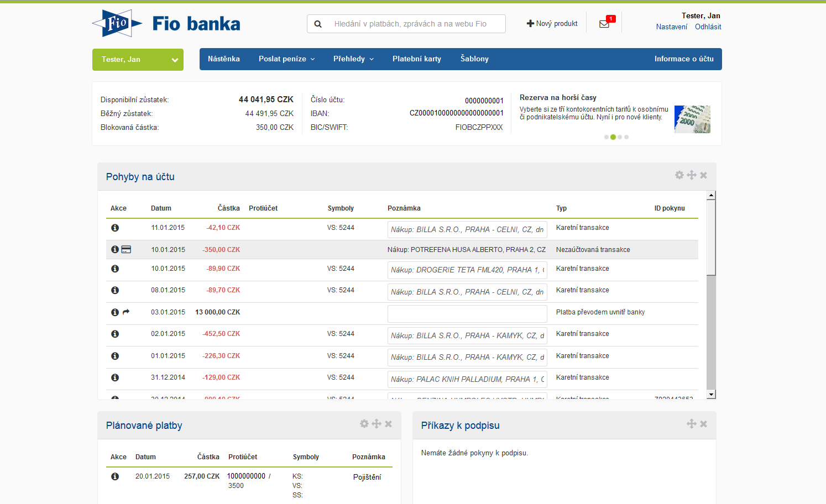Click info icon for 11.01.2015 transaction
This screenshot has width=826, height=504.
click(x=115, y=228)
